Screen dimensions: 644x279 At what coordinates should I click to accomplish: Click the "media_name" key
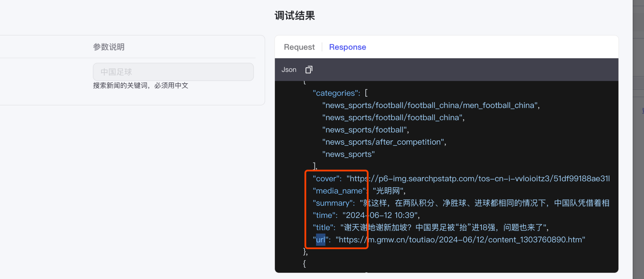(339, 191)
